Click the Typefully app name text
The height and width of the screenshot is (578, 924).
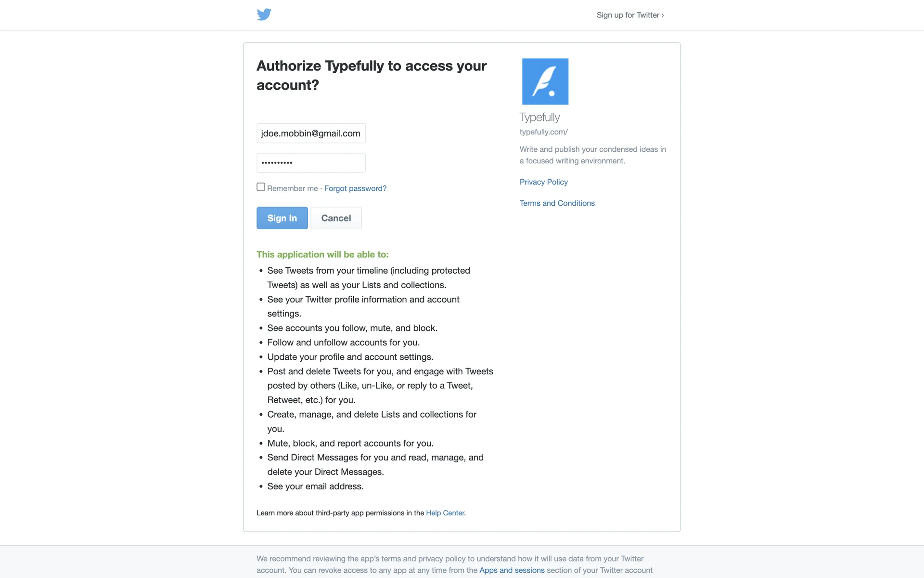tap(539, 117)
